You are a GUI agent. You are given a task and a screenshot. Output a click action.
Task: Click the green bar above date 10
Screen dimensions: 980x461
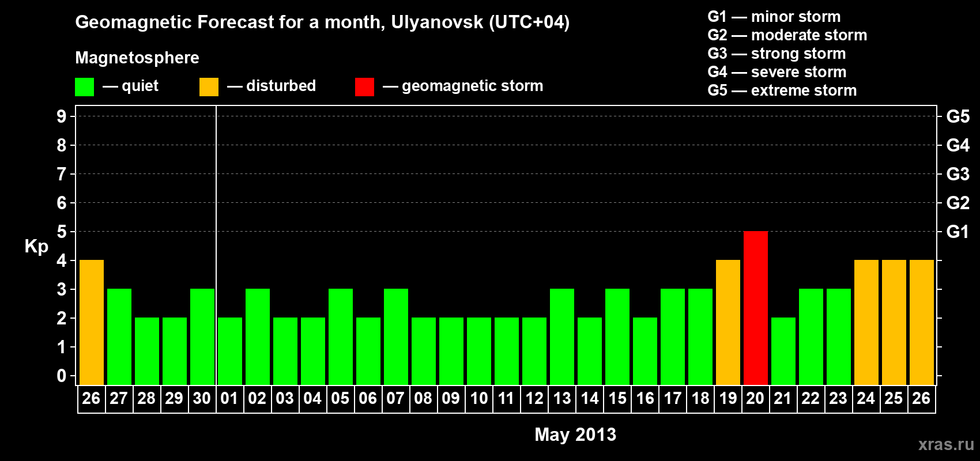click(x=478, y=351)
